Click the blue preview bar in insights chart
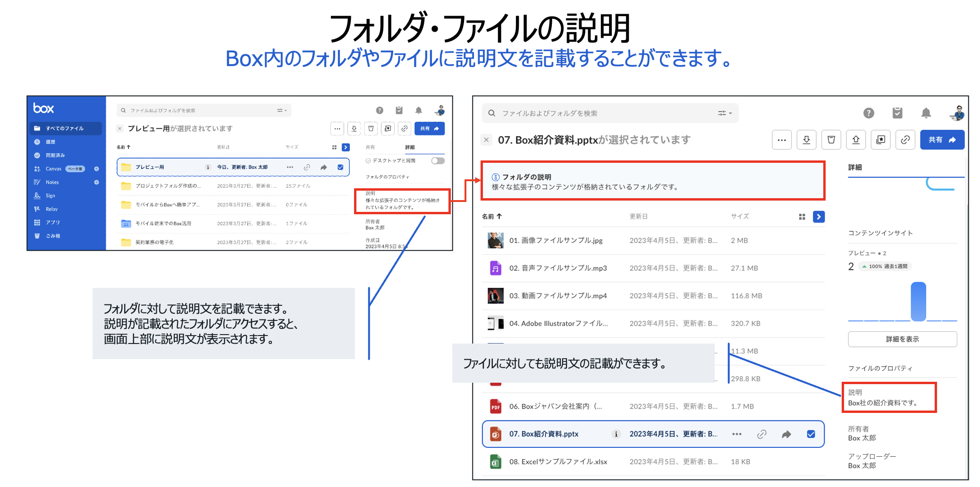The width and height of the screenshot is (980, 487). pyautogui.click(x=918, y=302)
